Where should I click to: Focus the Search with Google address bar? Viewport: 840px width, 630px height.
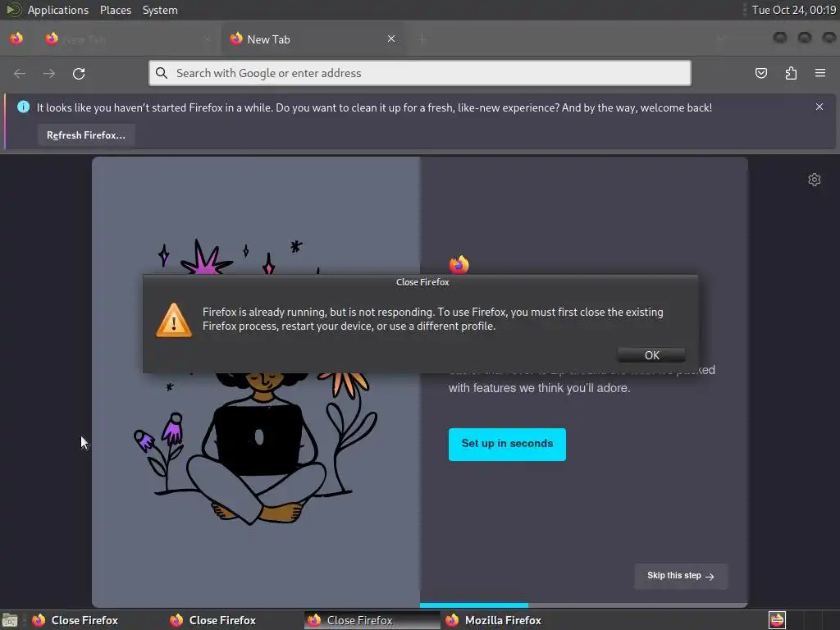420,73
